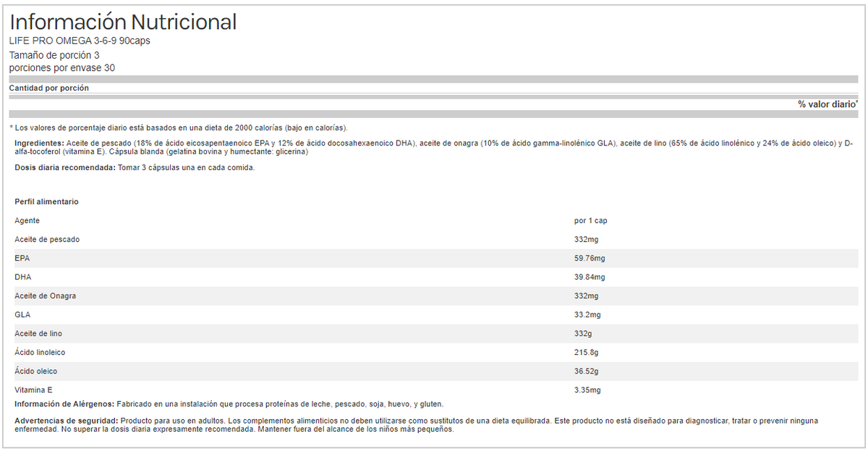The width and height of the screenshot is (868, 454).
Task: Click the DHA value 39.84mg
Action: [x=590, y=277]
